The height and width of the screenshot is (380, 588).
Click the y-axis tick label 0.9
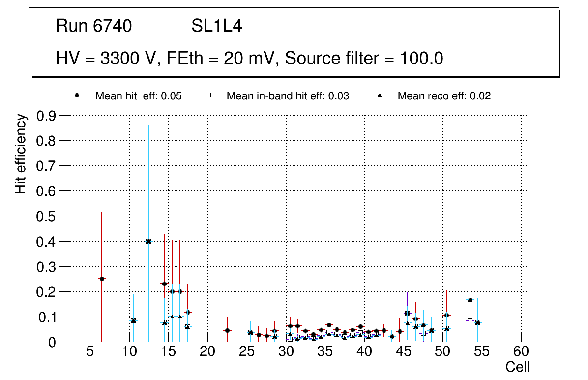(x=46, y=116)
